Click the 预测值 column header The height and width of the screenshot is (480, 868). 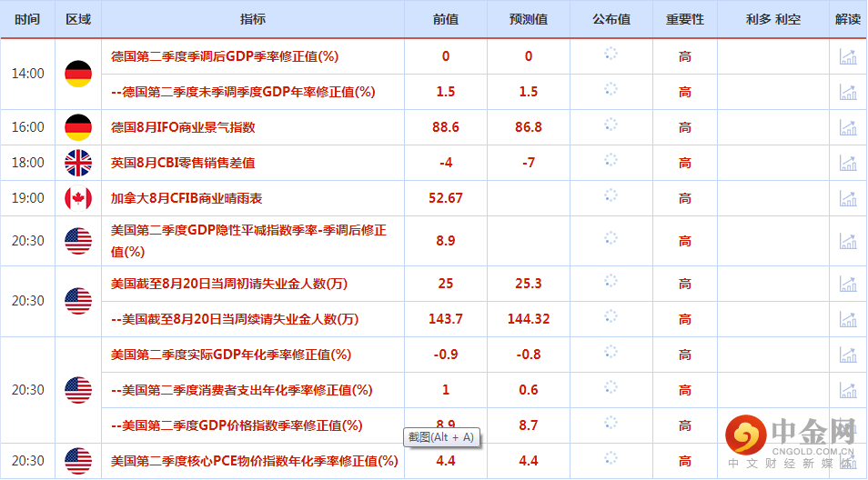[529, 19]
